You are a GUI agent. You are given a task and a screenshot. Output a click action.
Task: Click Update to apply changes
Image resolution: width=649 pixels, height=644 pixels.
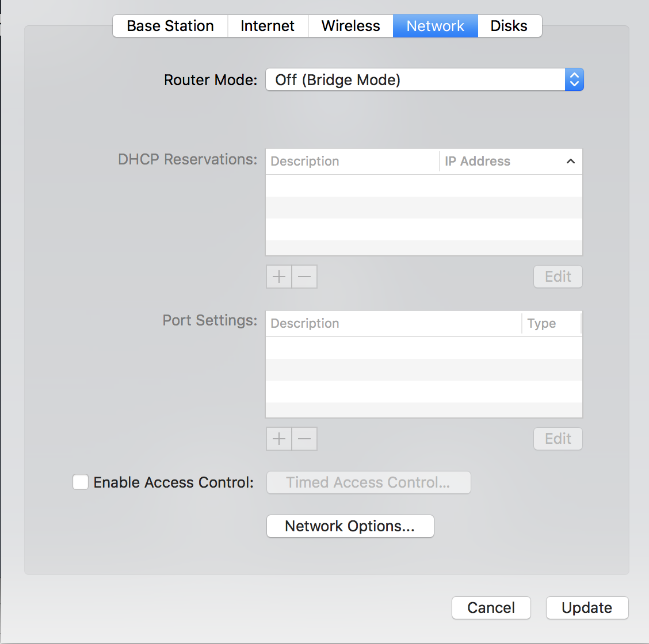coord(586,608)
